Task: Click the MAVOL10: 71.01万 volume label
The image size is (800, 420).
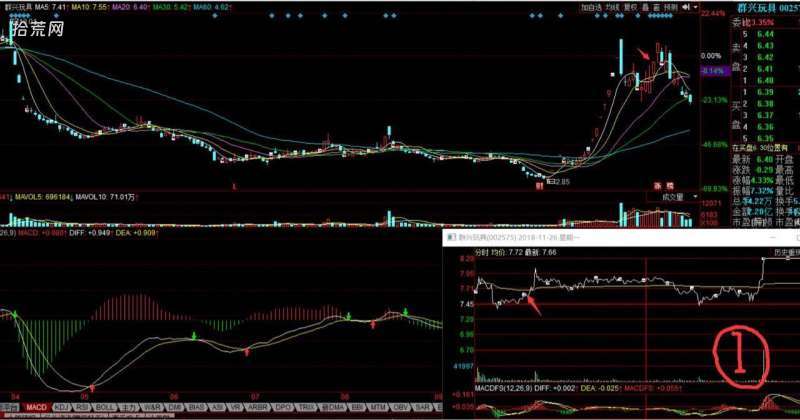Action: pyautogui.click(x=107, y=197)
